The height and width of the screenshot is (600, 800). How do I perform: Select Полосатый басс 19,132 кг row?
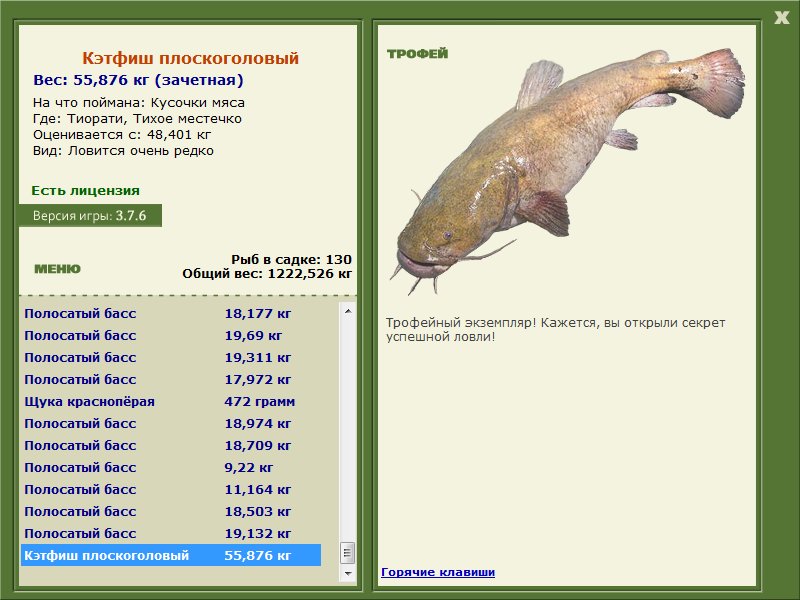[x=171, y=533]
